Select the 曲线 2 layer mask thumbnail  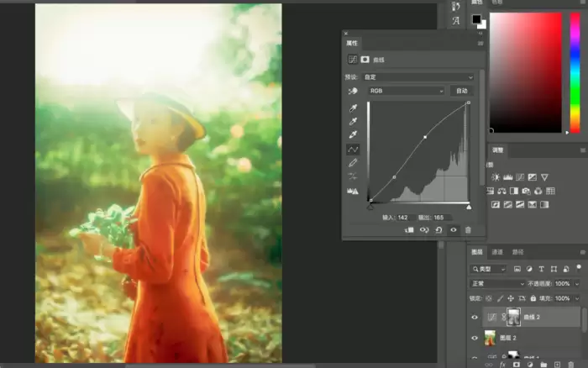point(513,317)
